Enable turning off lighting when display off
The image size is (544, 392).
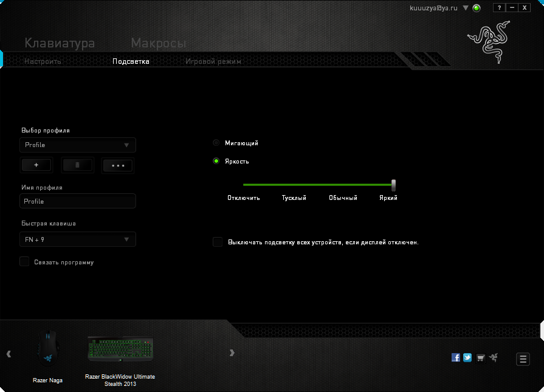(218, 242)
